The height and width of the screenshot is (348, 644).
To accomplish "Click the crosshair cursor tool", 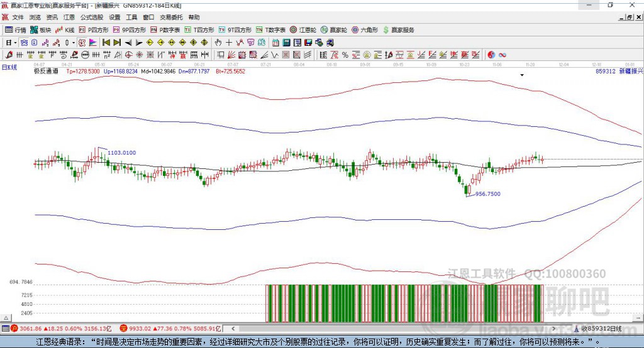I will tap(229, 43).
